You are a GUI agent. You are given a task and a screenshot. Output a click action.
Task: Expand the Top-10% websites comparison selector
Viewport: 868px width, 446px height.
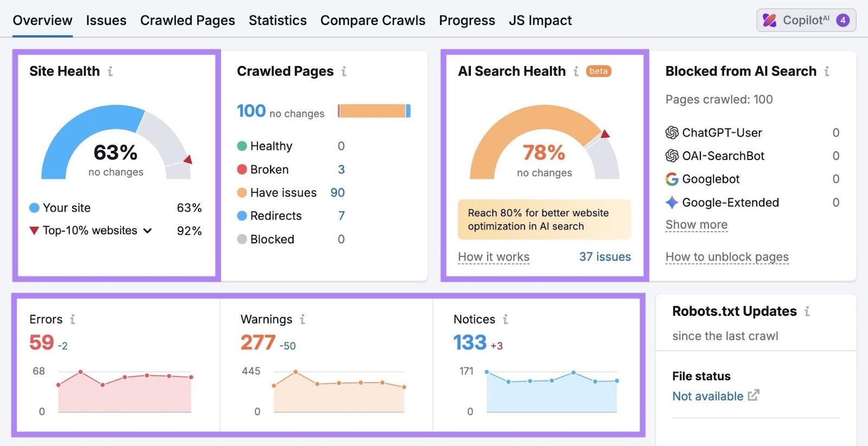[147, 230]
